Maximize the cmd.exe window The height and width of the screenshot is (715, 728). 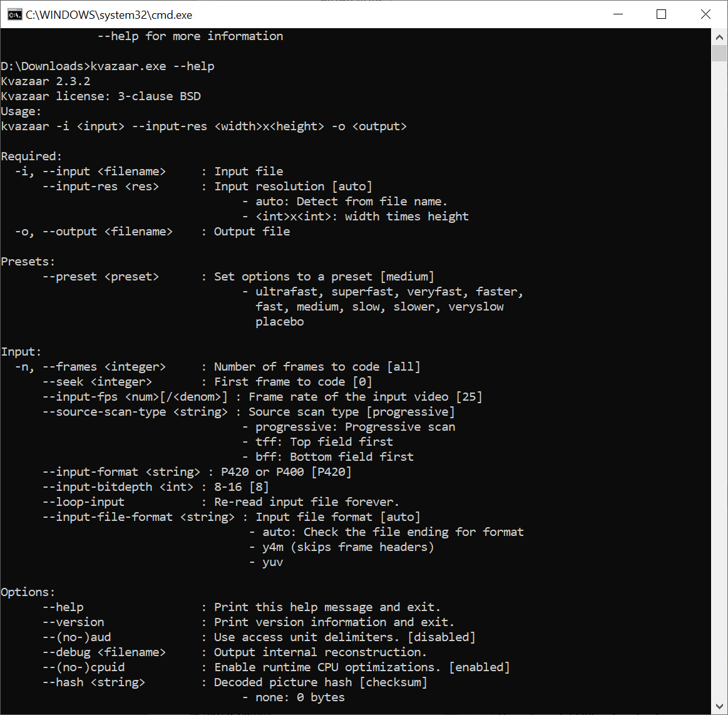pos(662,14)
